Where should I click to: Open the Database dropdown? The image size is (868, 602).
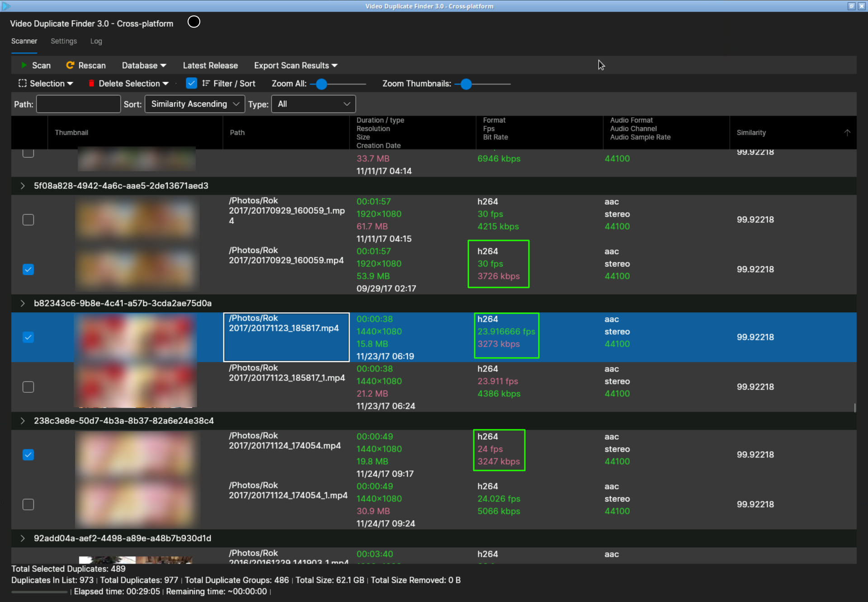pyautogui.click(x=143, y=65)
